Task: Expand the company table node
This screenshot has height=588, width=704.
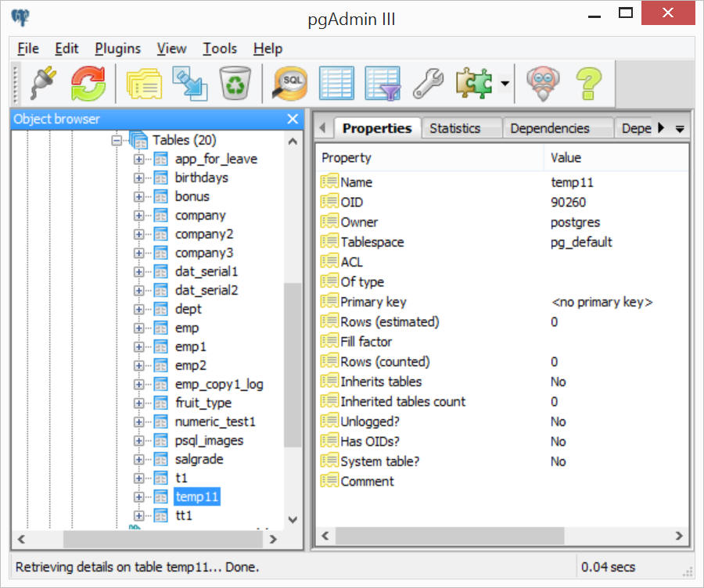Action: pyautogui.click(x=138, y=216)
